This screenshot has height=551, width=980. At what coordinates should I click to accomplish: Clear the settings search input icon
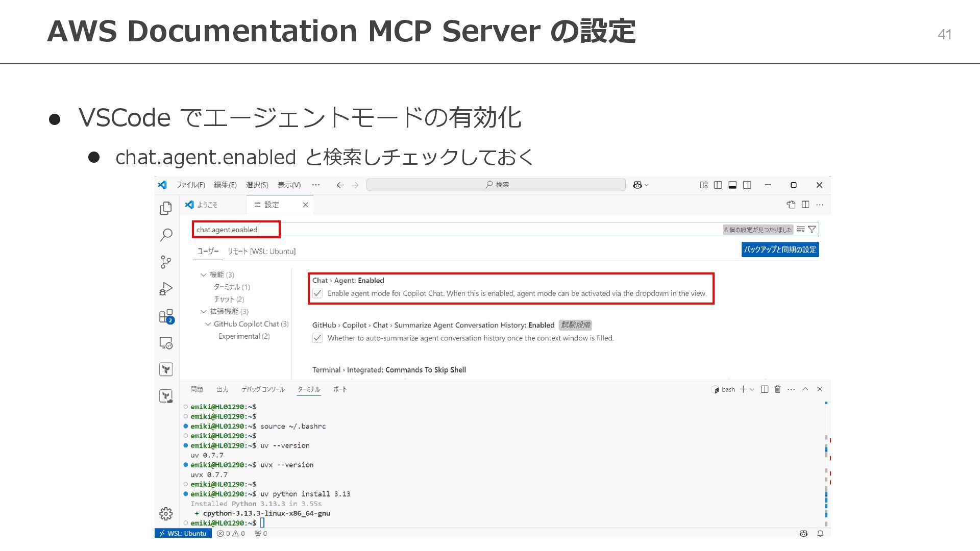click(800, 230)
